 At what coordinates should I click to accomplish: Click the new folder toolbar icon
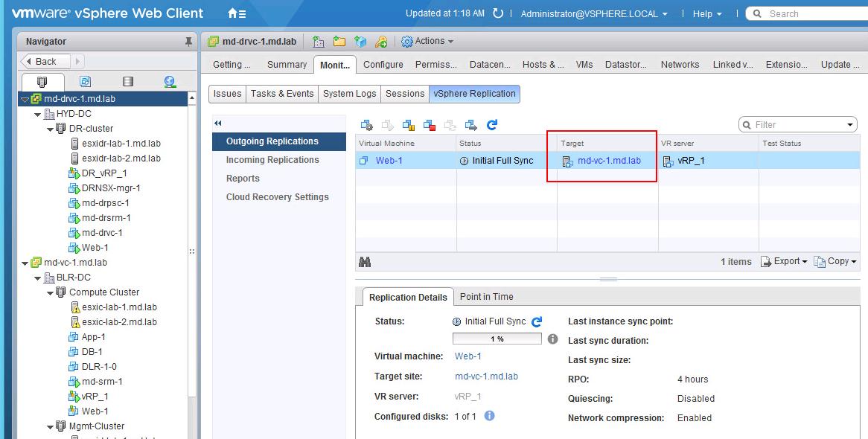[x=339, y=42]
